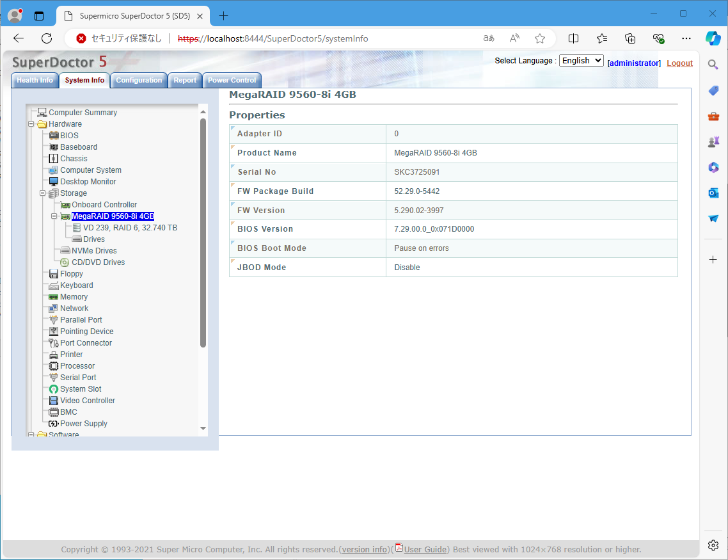
Task: Select the System Info tab
Action: click(x=84, y=81)
